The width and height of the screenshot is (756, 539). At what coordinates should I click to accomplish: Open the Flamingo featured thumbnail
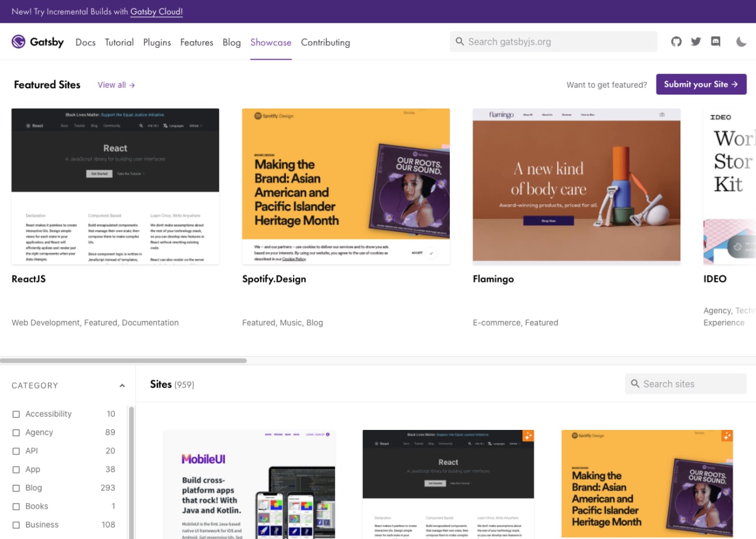(576, 186)
